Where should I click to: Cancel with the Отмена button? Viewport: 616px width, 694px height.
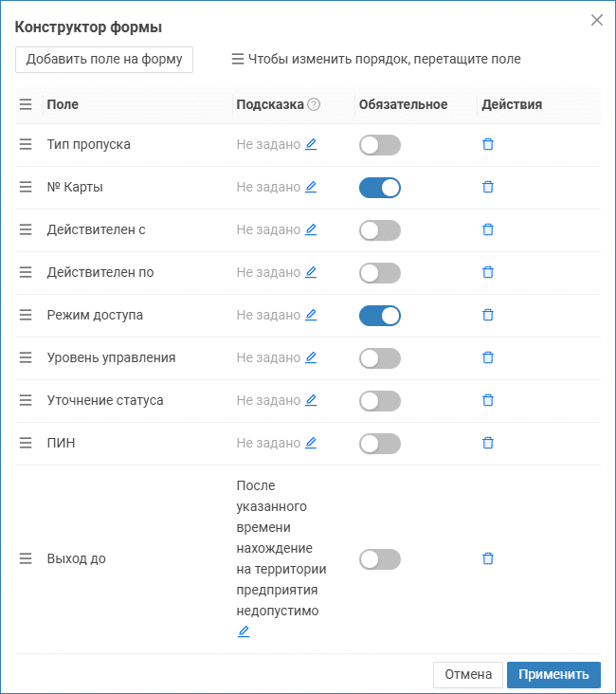click(x=467, y=674)
